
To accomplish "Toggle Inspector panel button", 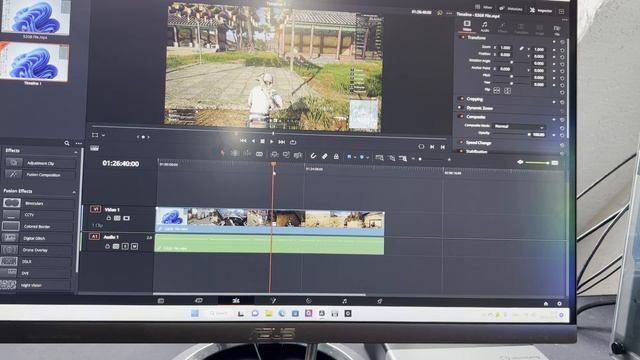I will click(541, 10).
